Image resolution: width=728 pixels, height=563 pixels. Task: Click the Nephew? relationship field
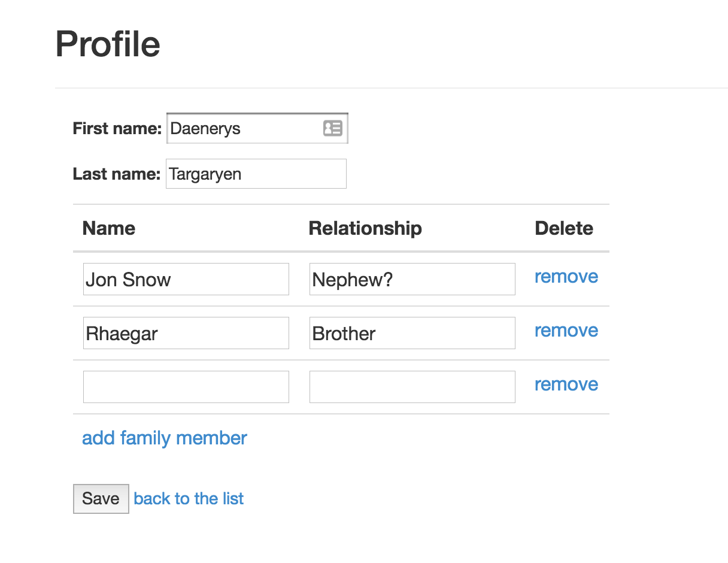[412, 279]
